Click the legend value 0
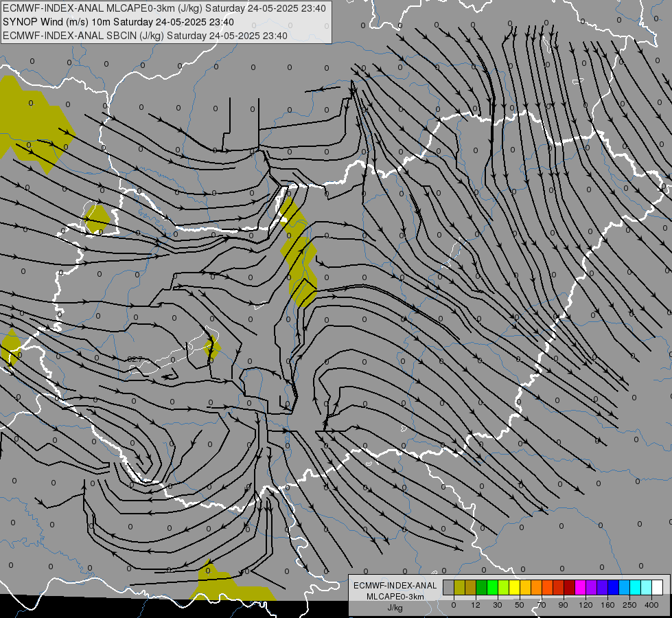Screen dimensions: 672x618 point(454,605)
